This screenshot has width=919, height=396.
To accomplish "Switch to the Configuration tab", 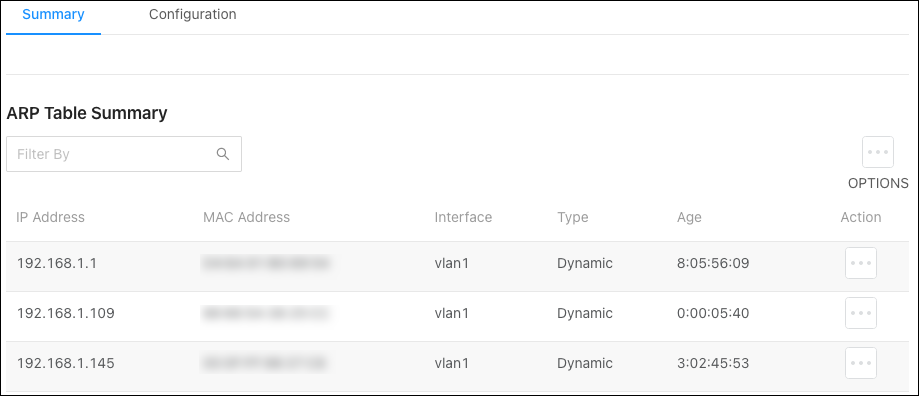I will click(192, 14).
